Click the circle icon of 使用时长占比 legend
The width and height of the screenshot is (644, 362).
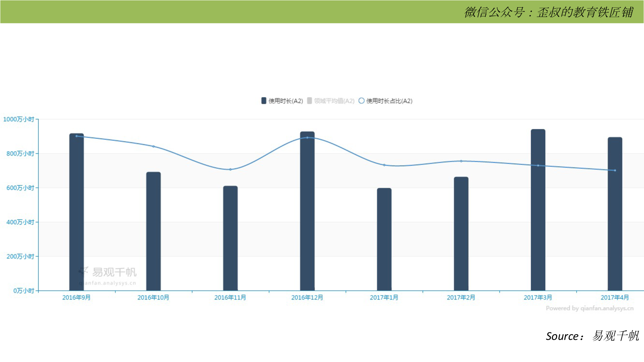tap(361, 101)
